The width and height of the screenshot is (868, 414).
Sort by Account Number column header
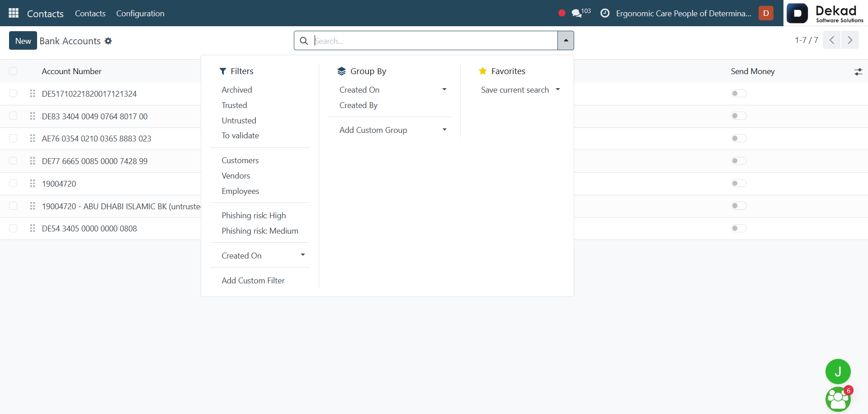coord(71,71)
